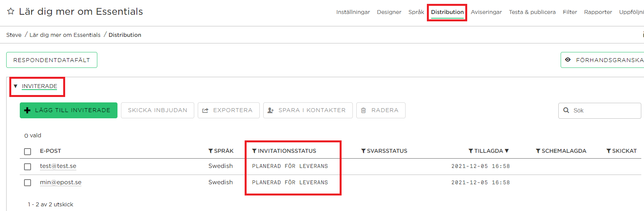Image resolution: width=644 pixels, height=211 pixels.
Task: Open the Respondentdatafält button
Action: pyautogui.click(x=52, y=60)
